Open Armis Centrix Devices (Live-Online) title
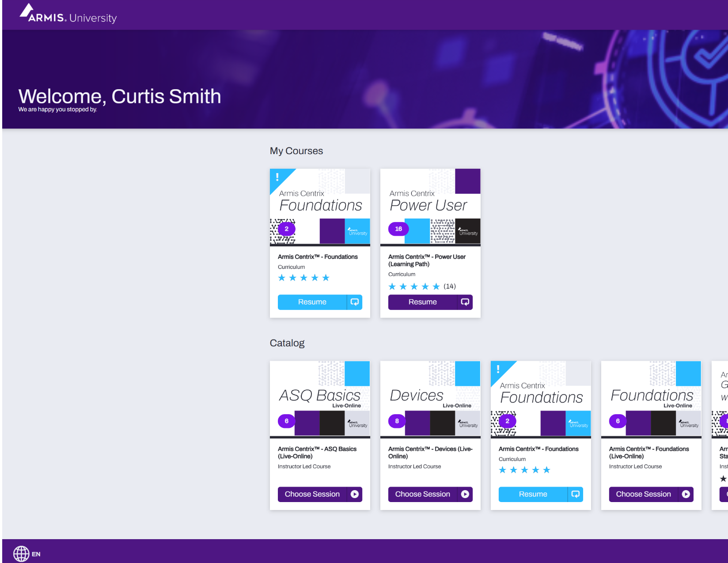Viewport: 728px width, 563px height. pyautogui.click(x=430, y=453)
